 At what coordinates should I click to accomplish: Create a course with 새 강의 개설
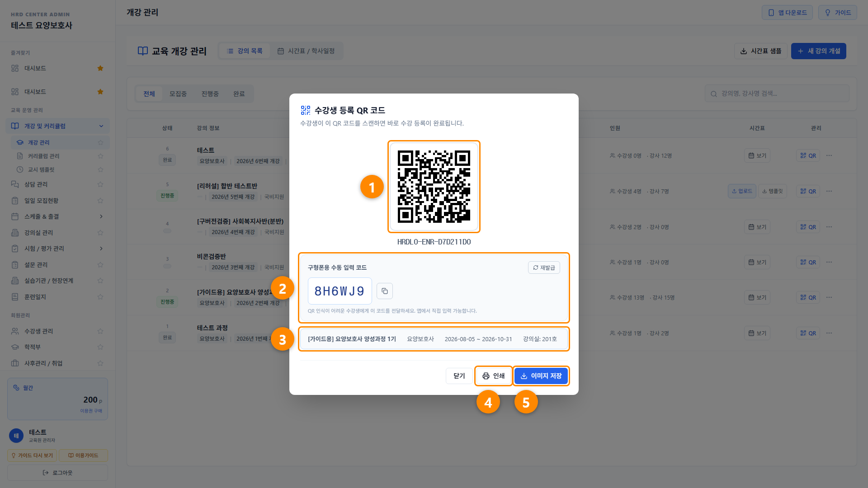(818, 51)
